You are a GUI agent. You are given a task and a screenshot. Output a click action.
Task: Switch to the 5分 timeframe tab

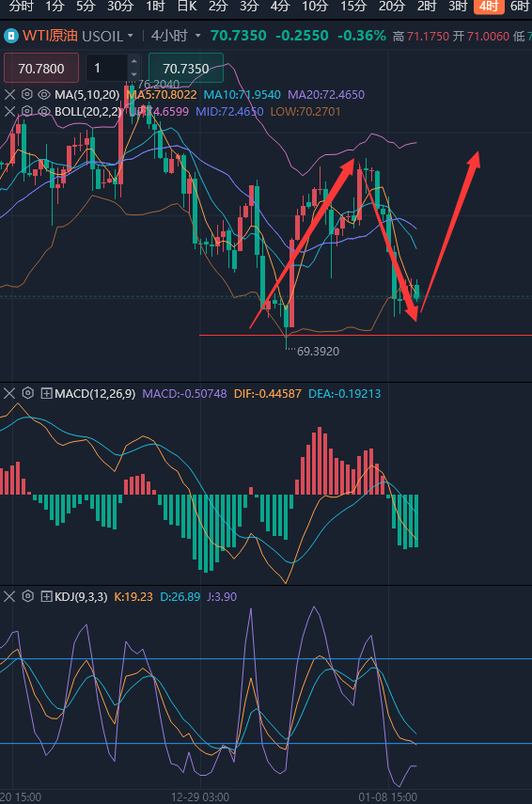click(x=86, y=7)
